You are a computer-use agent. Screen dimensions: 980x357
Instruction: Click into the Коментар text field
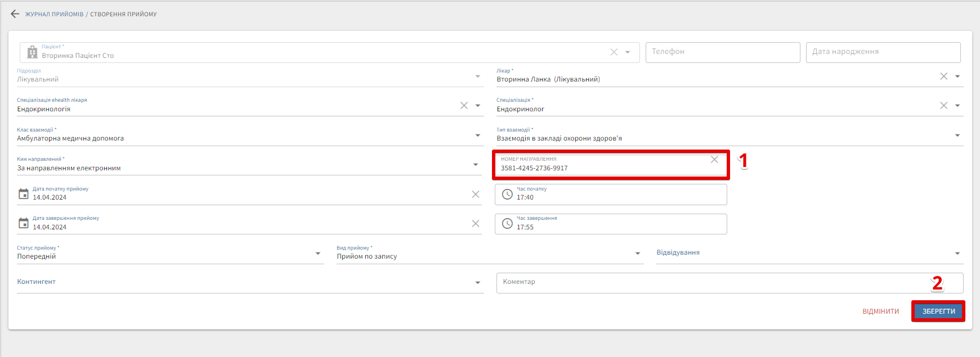coord(709,282)
